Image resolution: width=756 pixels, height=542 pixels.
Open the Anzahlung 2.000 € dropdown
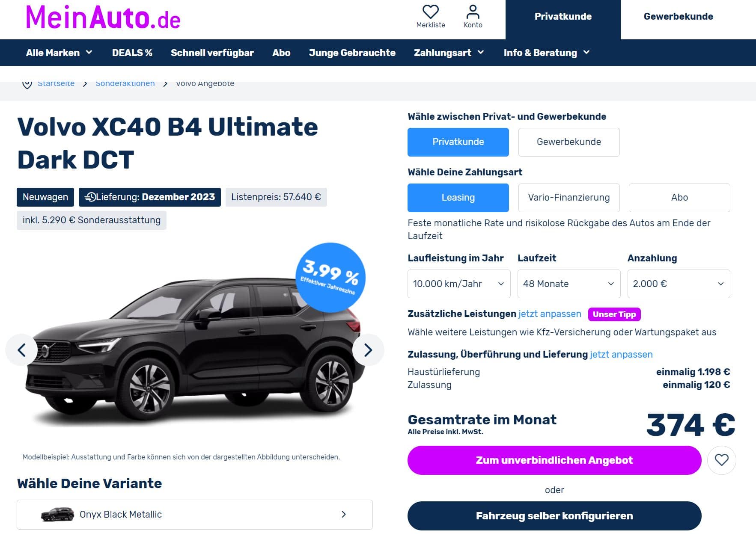click(x=679, y=284)
